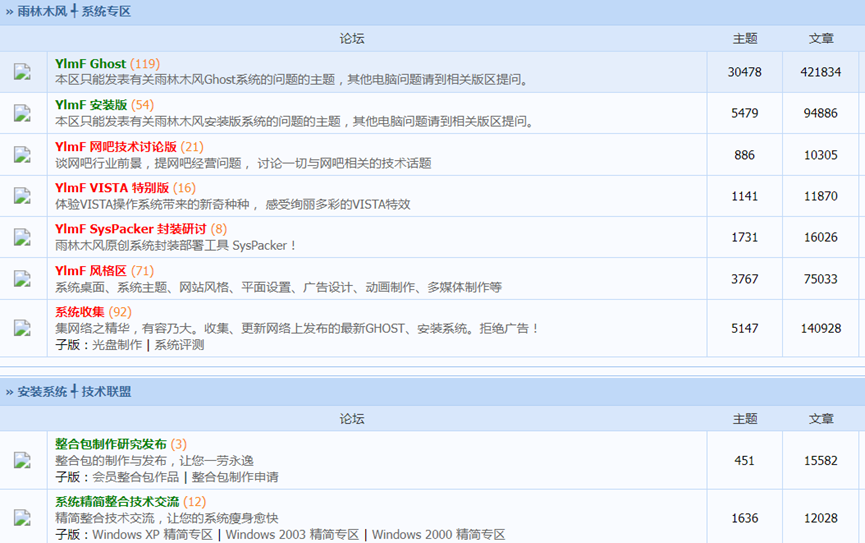865x543 pixels.
Task: Click the 主题 header in 系统专区 table
Action: click(x=745, y=39)
